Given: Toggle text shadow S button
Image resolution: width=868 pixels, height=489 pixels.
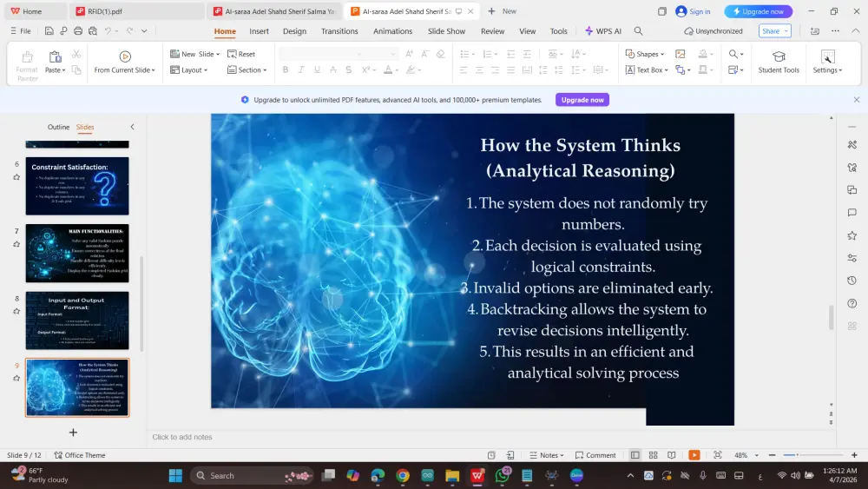Looking at the screenshot, I should click(x=348, y=69).
